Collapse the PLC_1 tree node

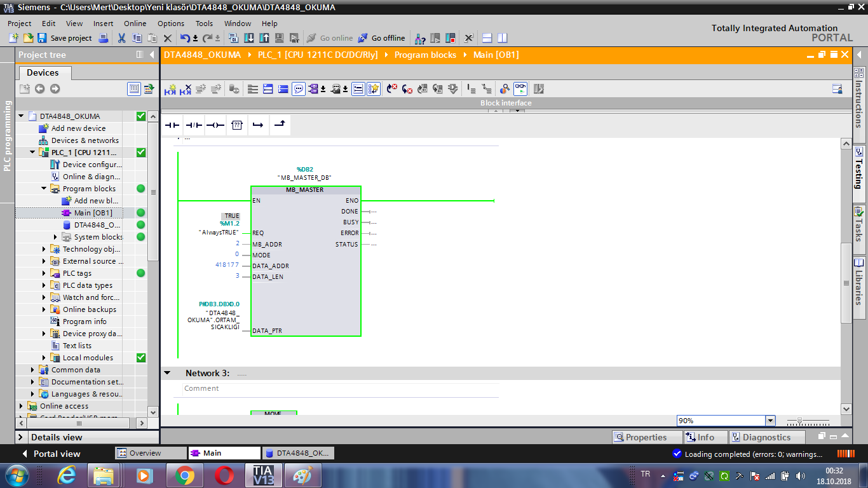point(32,152)
